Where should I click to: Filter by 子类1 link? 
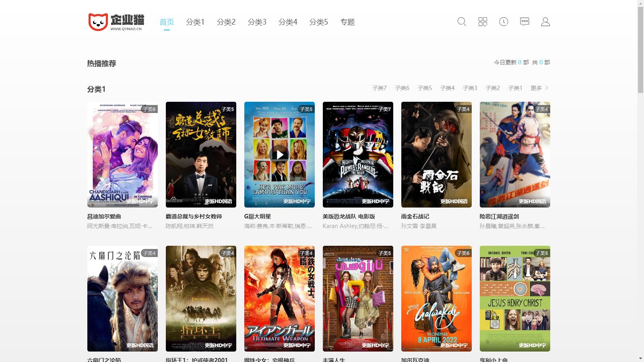click(x=515, y=88)
